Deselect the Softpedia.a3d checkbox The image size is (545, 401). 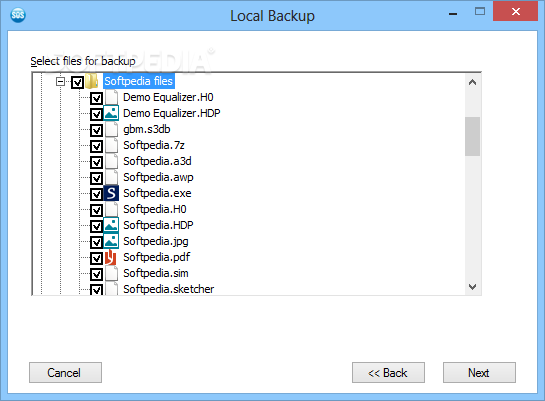click(96, 162)
